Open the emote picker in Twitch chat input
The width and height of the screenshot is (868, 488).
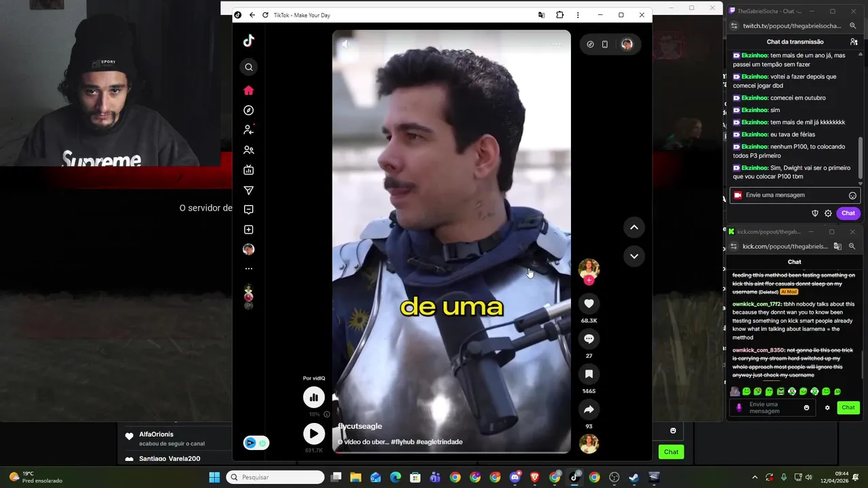coord(852,195)
